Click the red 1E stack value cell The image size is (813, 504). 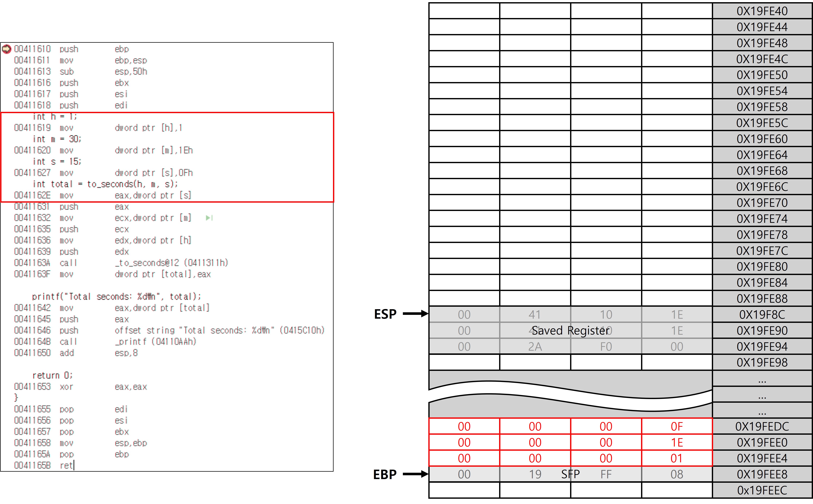tap(677, 442)
